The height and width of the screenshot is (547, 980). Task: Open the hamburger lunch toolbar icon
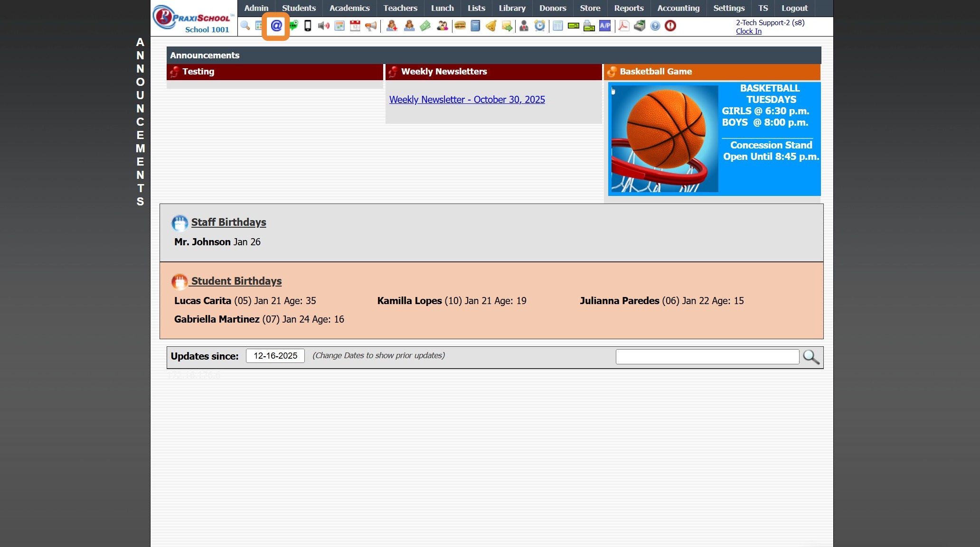pyautogui.click(x=460, y=26)
